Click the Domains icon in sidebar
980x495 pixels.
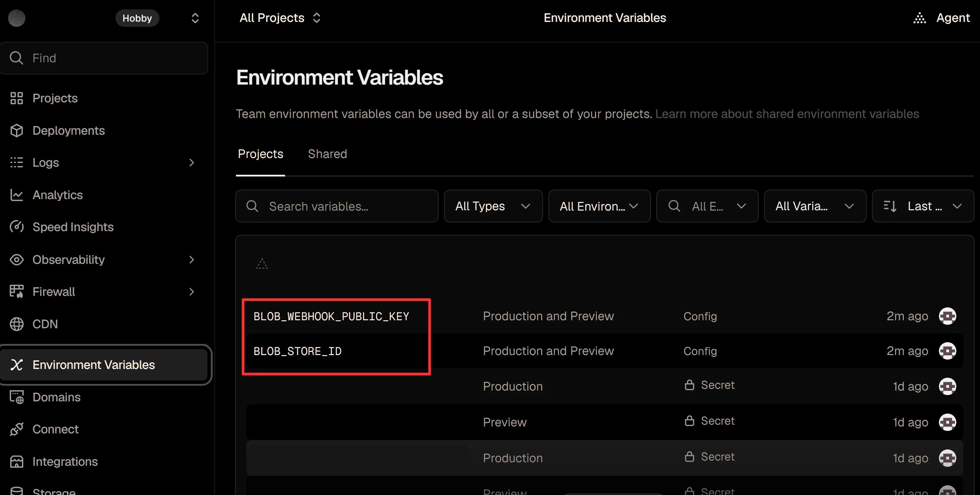16,397
